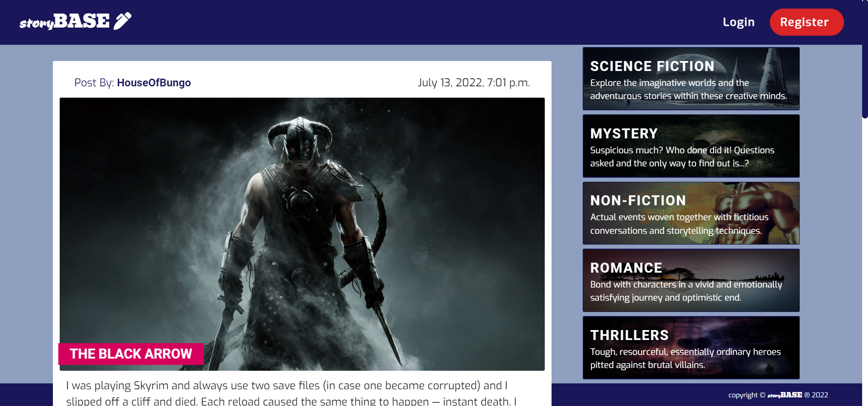Click the storyBASE pencil logo icon

pos(122,21)
